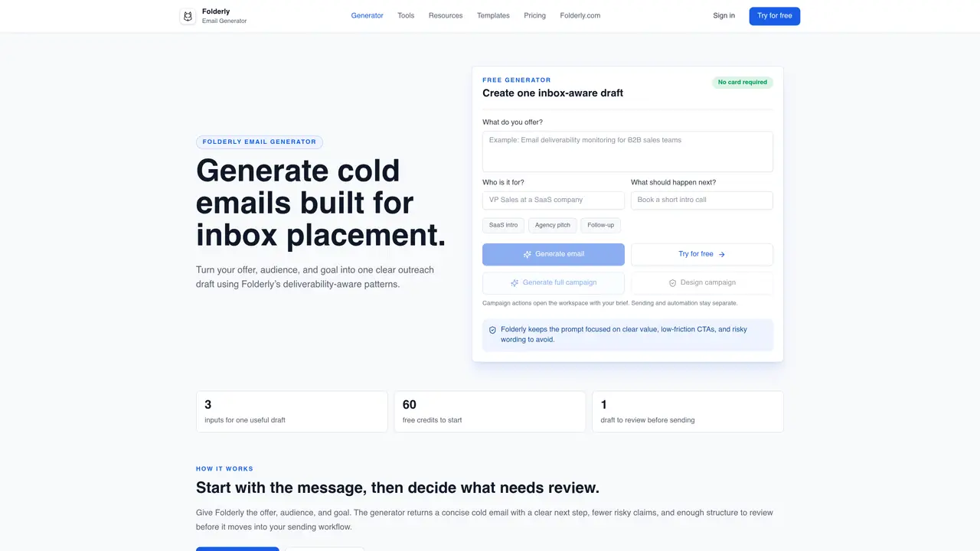Viewport: 980px width, 551px height.
Task: Click the HOW IT WORKS section label
Action: [x=224, y=469]
